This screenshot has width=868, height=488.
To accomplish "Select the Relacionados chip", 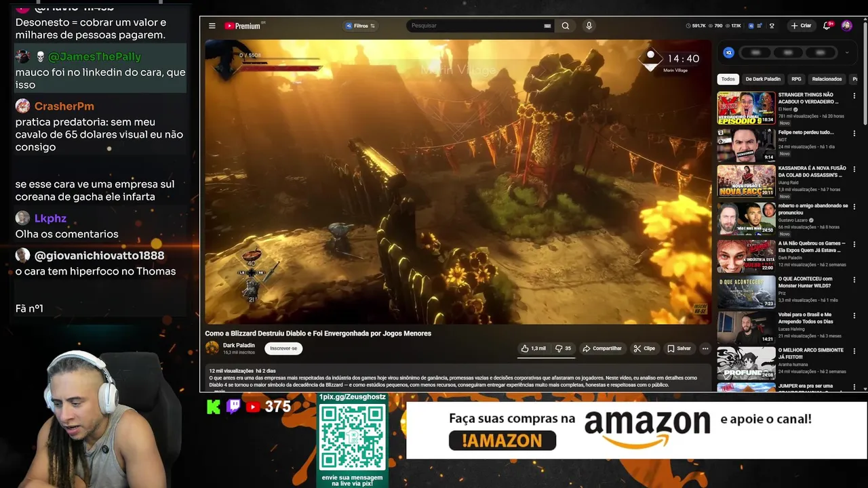I will pos(827,79).
